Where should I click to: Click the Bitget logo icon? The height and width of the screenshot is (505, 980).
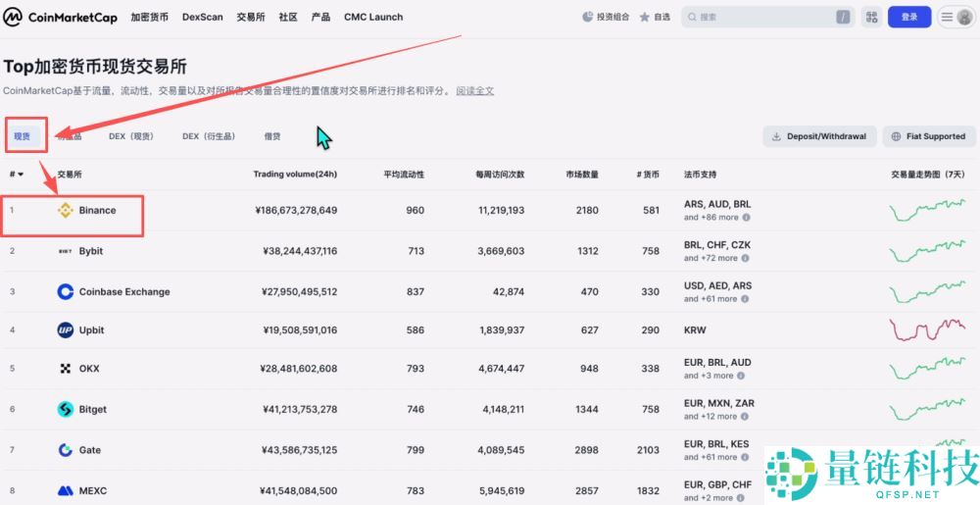[x=65, y=409]
